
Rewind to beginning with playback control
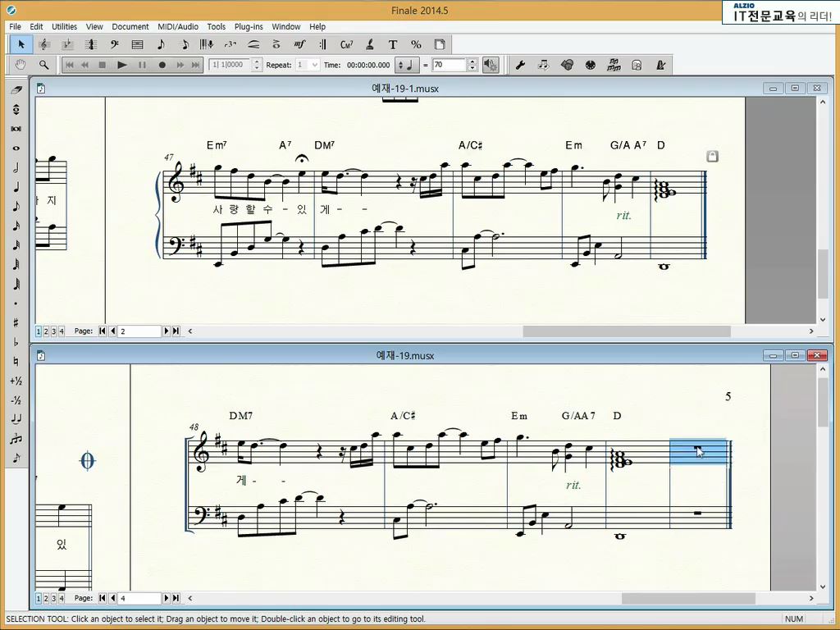coord(69,65)
